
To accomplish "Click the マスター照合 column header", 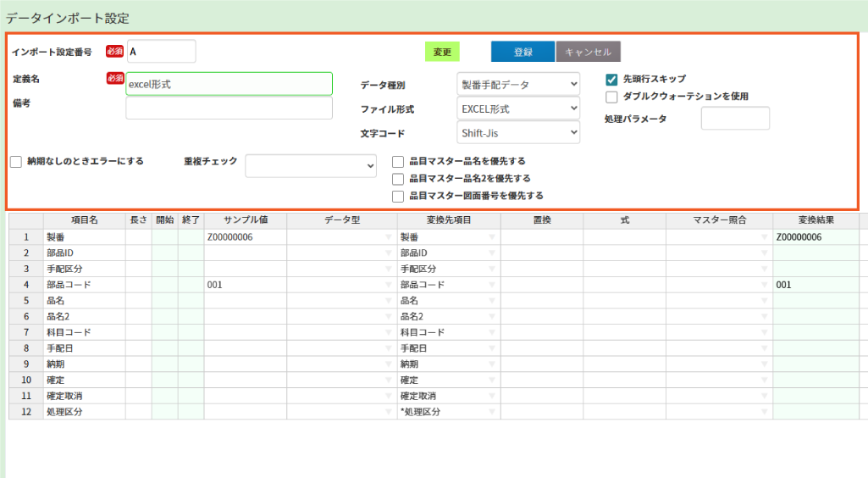I will coord(719,220).
